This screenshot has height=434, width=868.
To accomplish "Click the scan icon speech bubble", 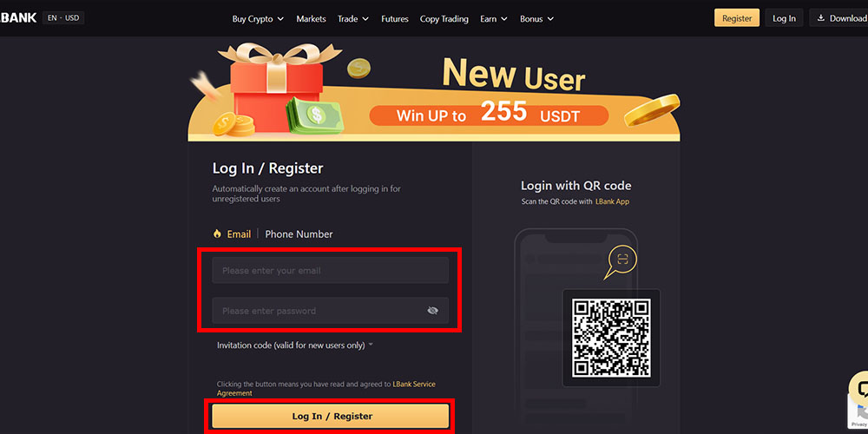I will pos(621,260).
